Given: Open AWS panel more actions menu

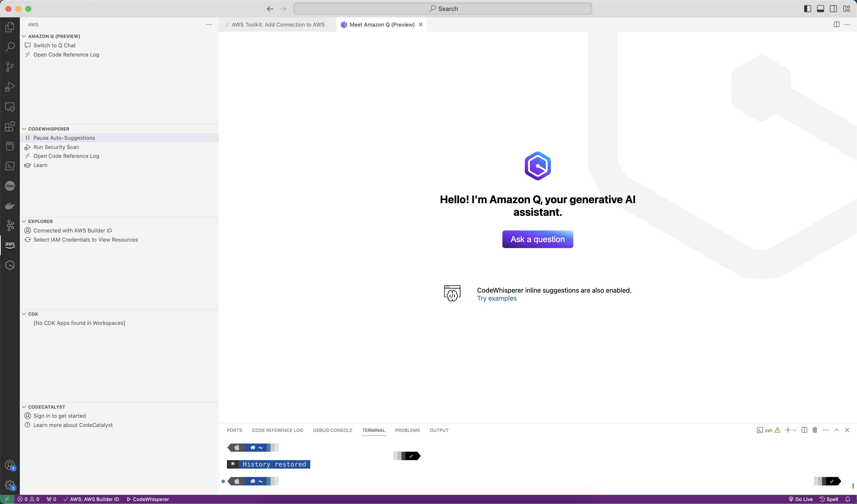Looking at the screenshot, I should pos(209,25).
